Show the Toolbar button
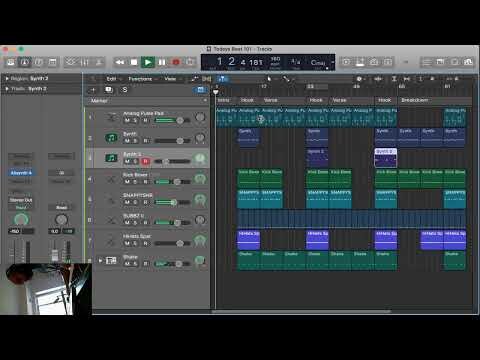The width and height of the screenshot is (480, 360). 52,62
